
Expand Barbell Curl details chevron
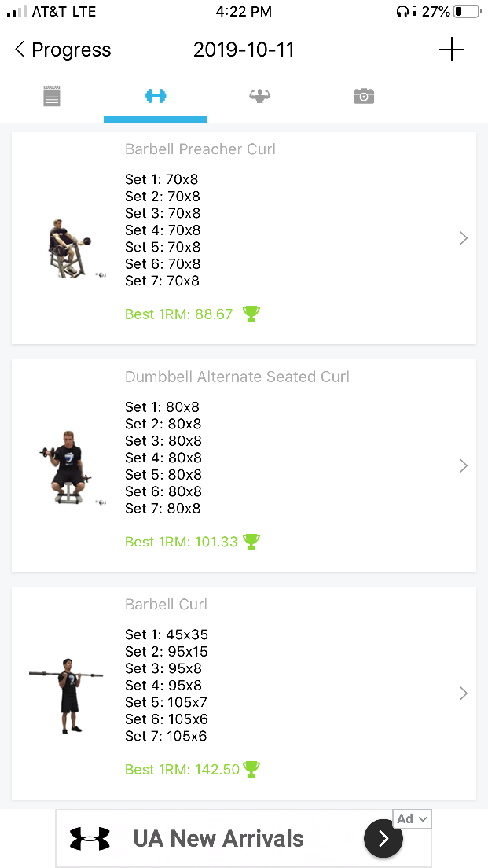point(463,693)
